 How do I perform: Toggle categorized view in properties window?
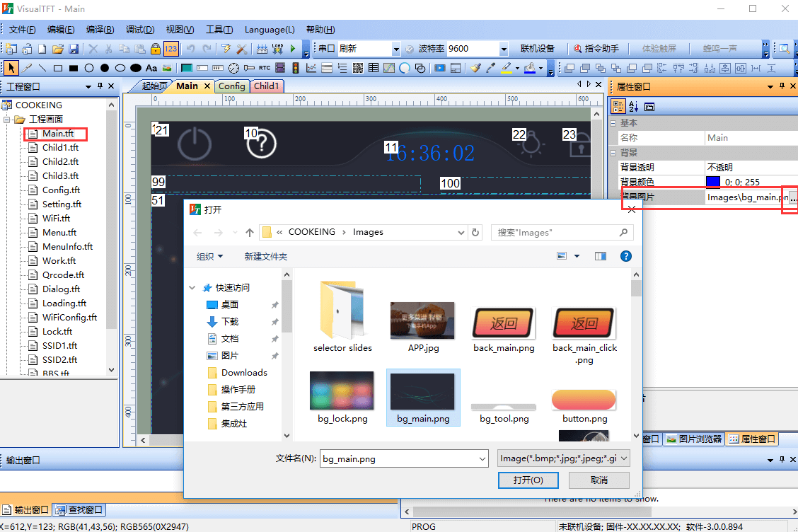coord(618,106)
